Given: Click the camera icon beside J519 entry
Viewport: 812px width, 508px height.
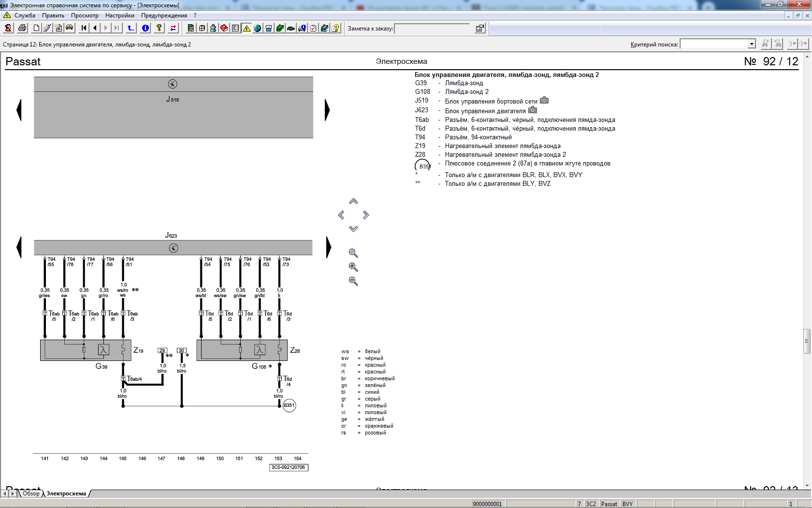Looking at the screenshot, I should click(x=544, y=101).
